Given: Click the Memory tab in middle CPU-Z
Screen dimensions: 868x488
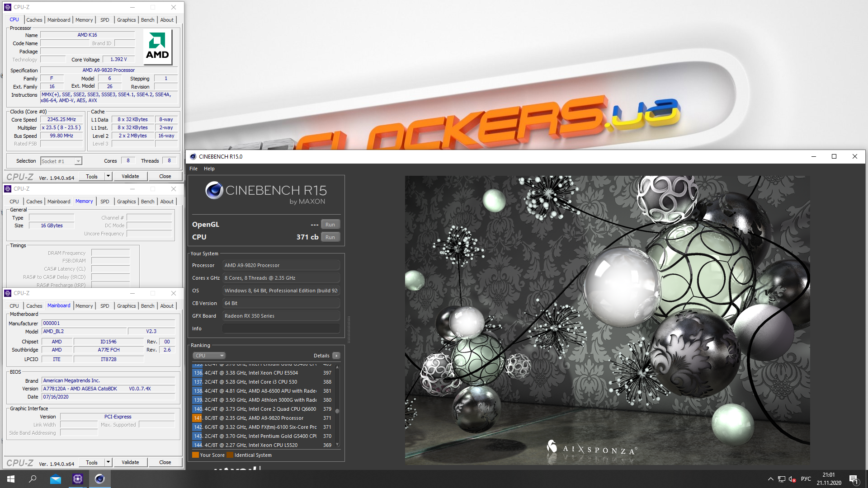Looking at the screenshot, I should 84,202.
